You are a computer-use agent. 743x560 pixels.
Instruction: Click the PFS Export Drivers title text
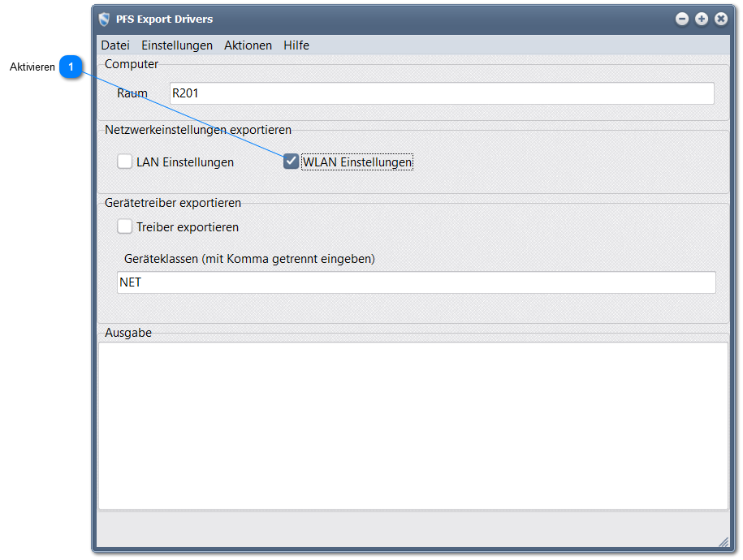point(164,19)
